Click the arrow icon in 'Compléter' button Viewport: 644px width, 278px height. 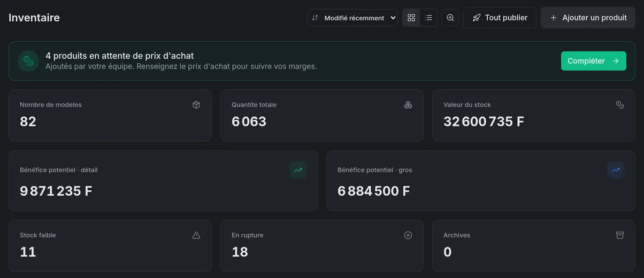(x=616, y=61)
